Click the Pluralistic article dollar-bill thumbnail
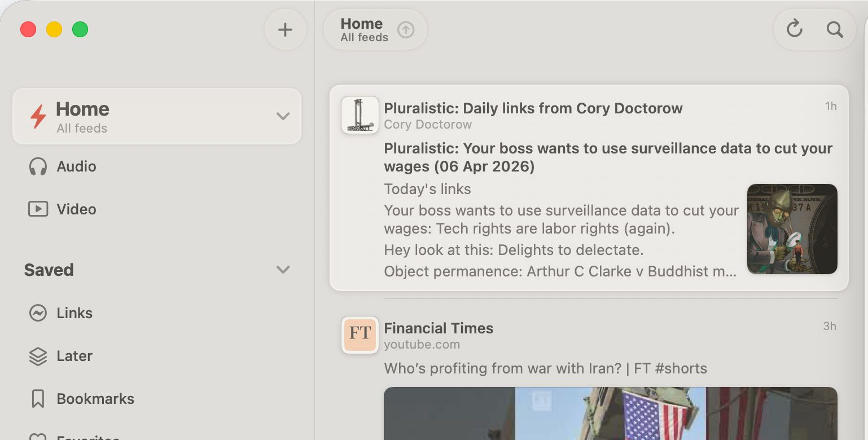The image size is (868, 440). pyautogui.click(x=792, y=228)
